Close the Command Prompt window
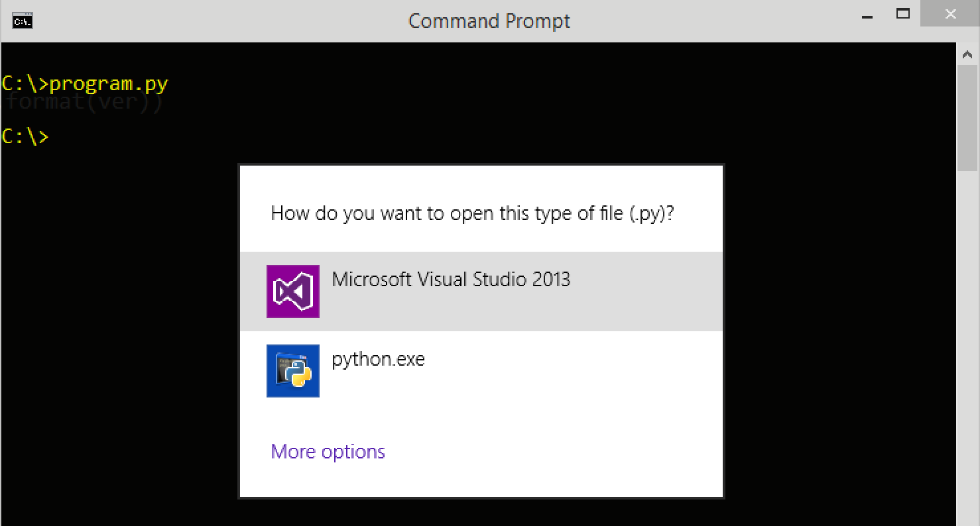This screenshot has width=980, height=526. click(x=950, y=15)
